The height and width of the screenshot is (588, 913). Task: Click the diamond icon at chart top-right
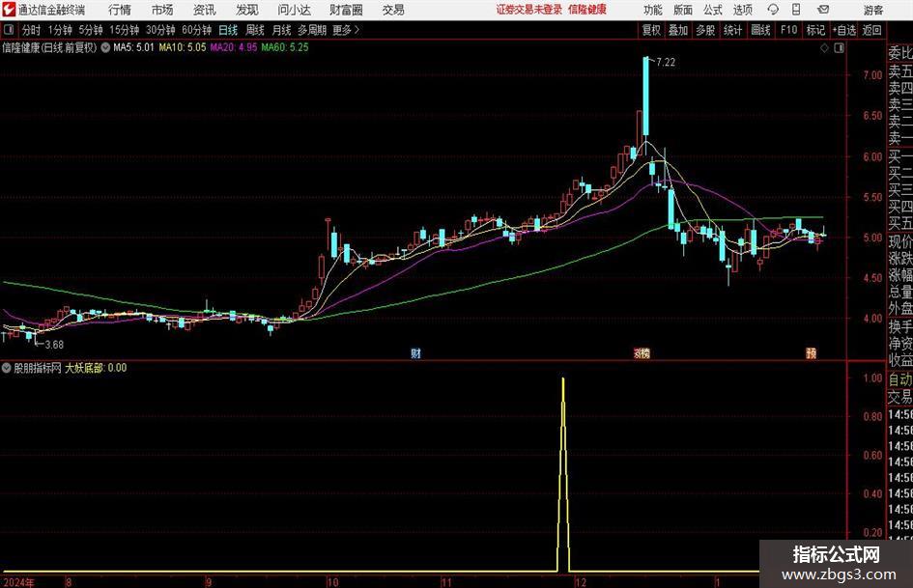coord(824,48)
